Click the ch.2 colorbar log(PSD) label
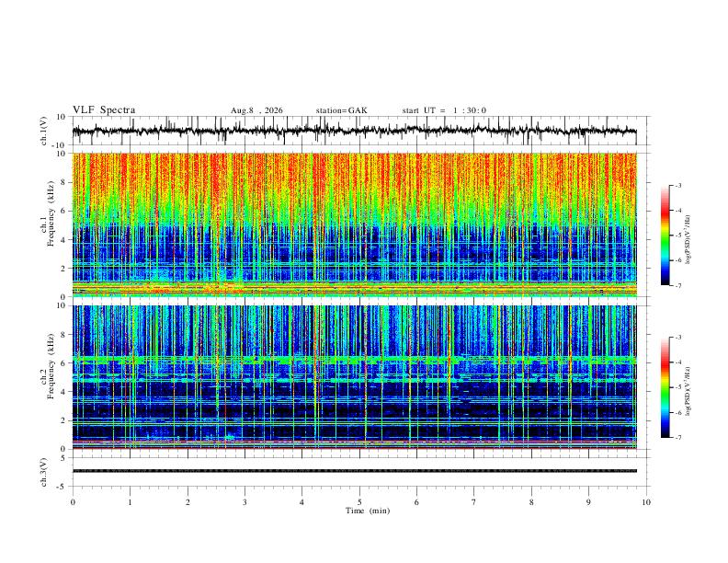 click(x=688, y=392)
